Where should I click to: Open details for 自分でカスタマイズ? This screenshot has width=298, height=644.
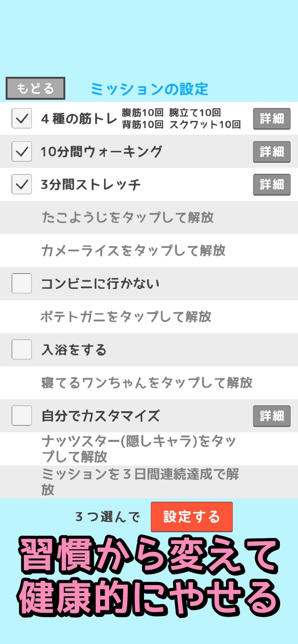(271, 416)
